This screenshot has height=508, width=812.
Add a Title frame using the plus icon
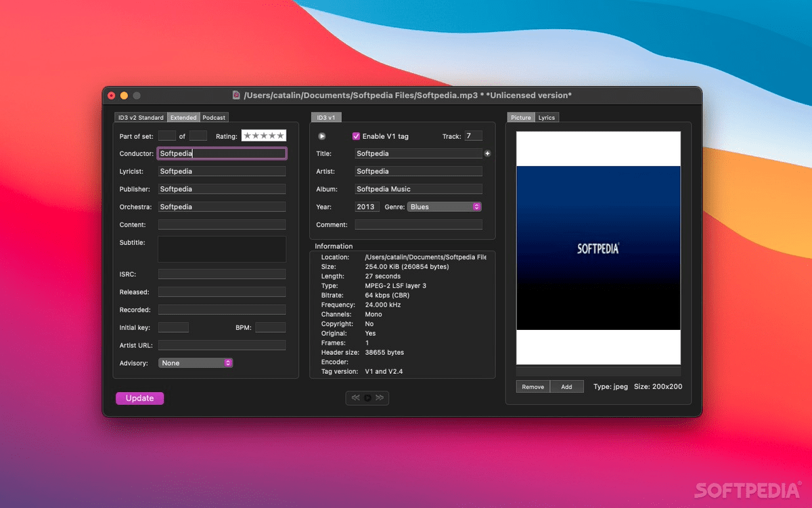(x=487, y=154)
